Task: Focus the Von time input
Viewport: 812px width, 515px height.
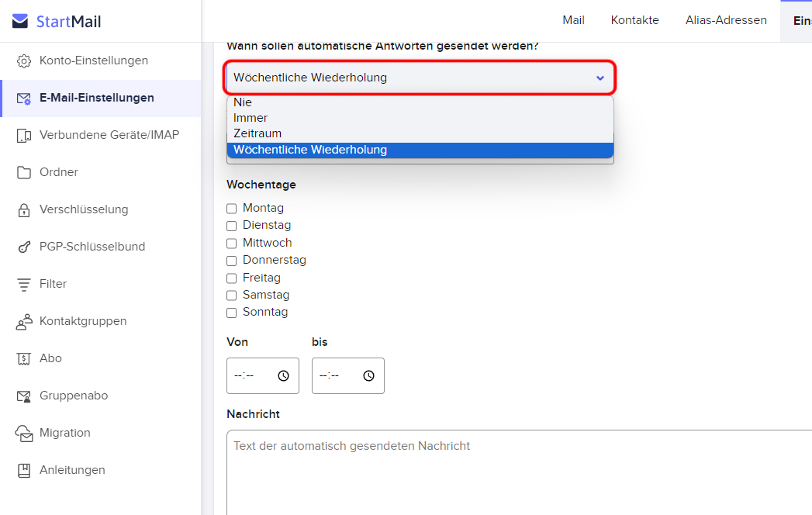Action: 263,375
